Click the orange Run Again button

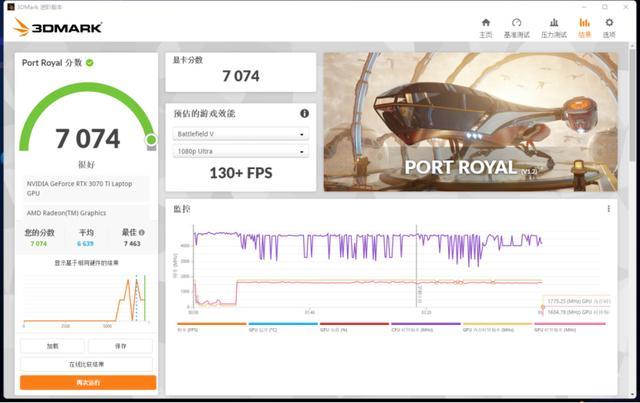(88, 383)
